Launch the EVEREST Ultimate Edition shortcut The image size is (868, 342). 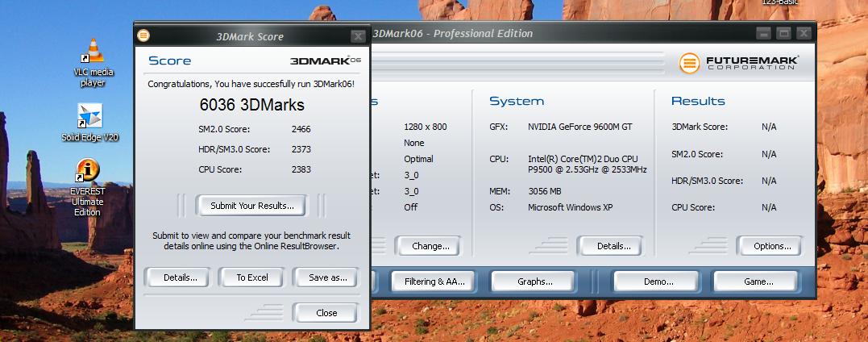click(x=88, y=187)
